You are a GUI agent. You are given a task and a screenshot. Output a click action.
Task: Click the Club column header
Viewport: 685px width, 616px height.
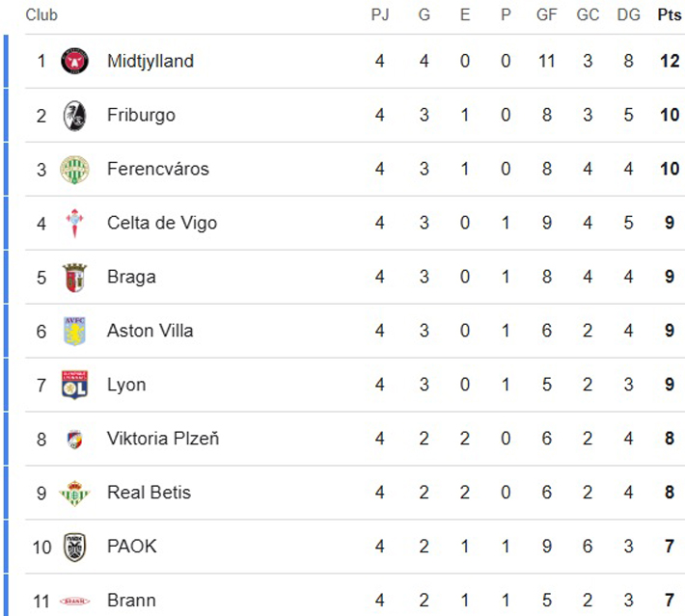pos(41,15)
